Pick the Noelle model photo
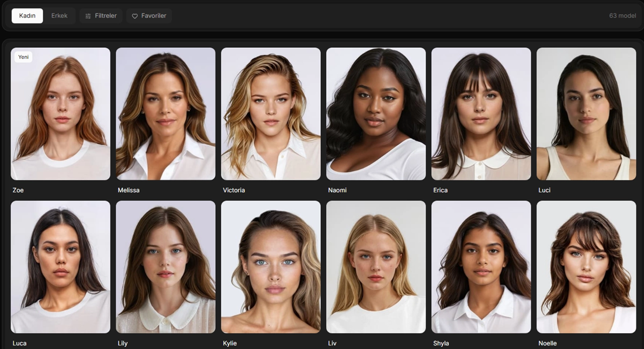 pyautogui.click(x=586, y=267)
